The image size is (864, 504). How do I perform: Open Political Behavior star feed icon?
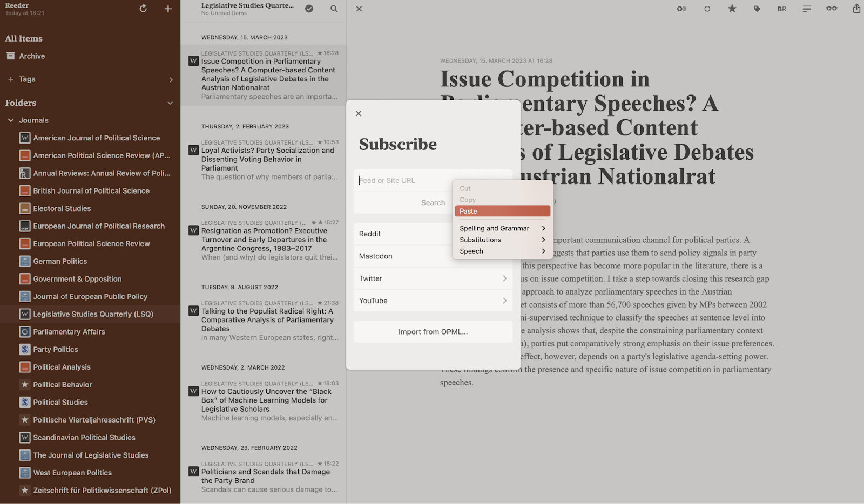25,385
